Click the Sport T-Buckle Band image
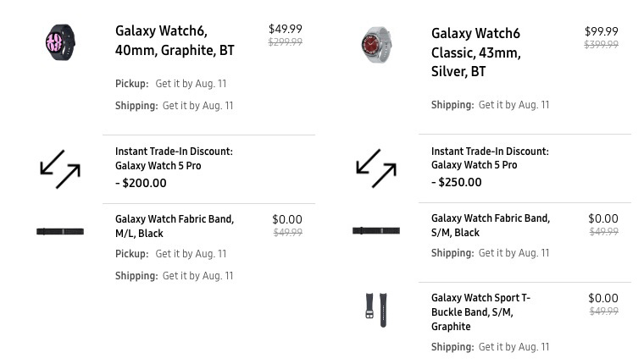The image size is (644, 364). coord(376,310)
